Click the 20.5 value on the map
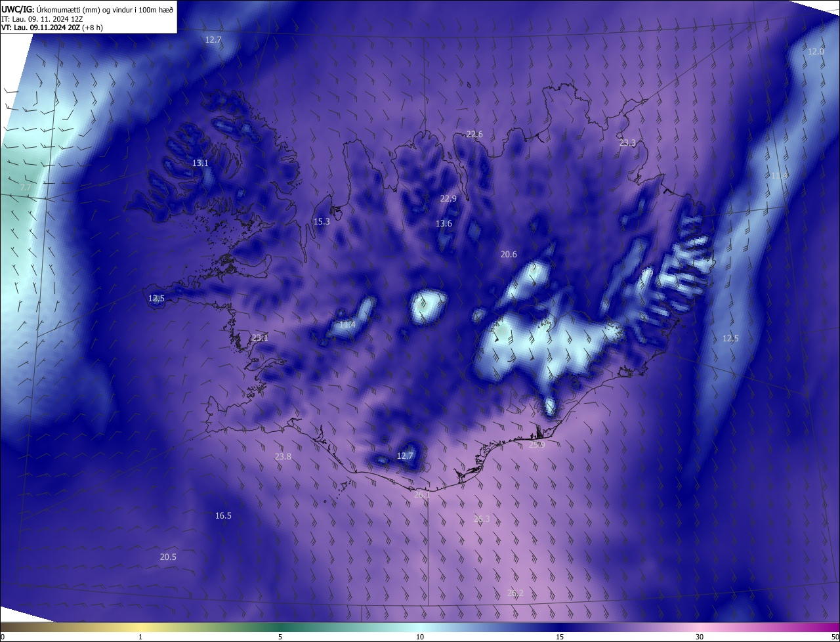 (x=168, y=556)
